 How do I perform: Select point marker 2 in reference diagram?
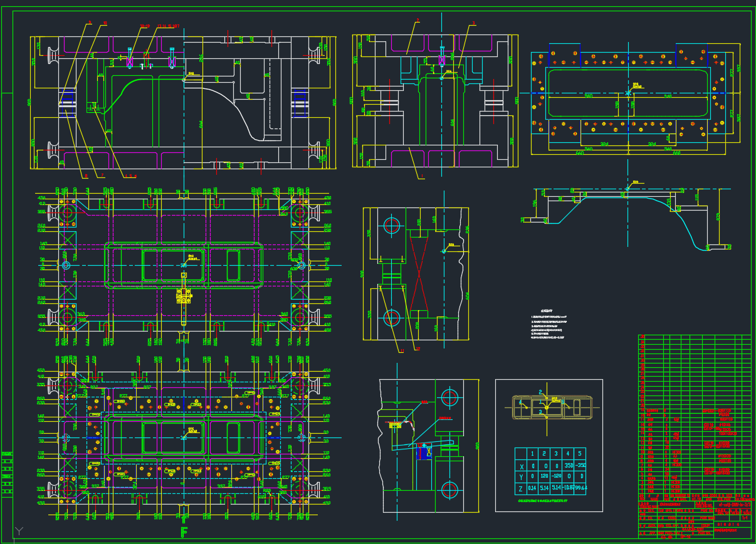tap(540, 392)
